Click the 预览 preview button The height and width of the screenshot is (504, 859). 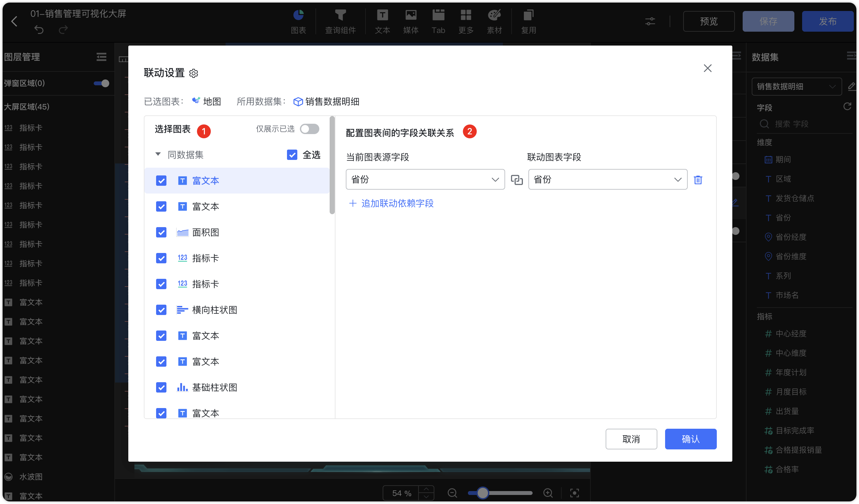[x=709, y=21]
